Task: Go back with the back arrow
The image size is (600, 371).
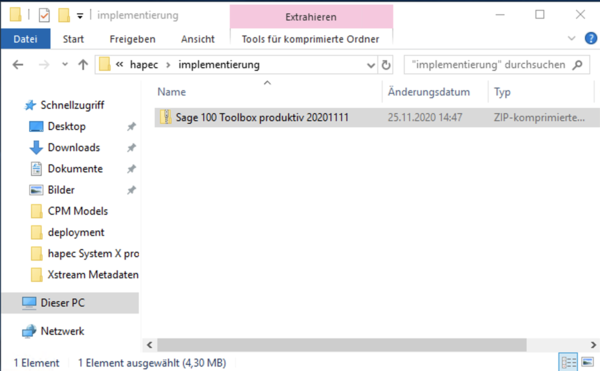Action: [18, 65]
